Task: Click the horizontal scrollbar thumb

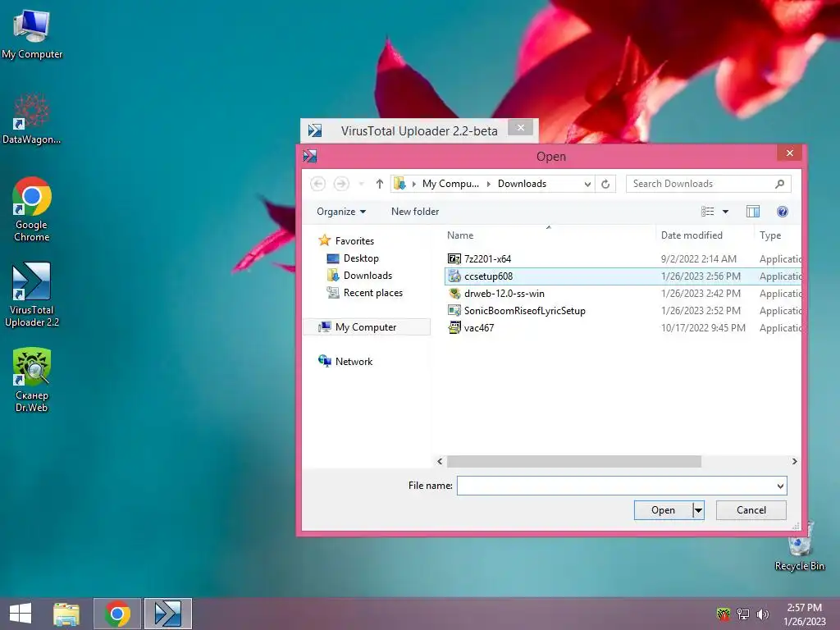Action: tap(573, 461)
